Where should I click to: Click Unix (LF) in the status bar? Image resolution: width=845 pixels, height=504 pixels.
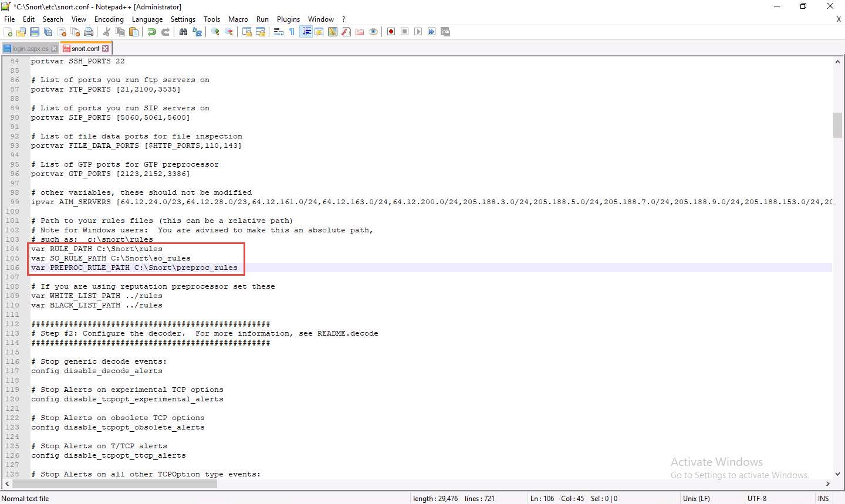[696, 499]
